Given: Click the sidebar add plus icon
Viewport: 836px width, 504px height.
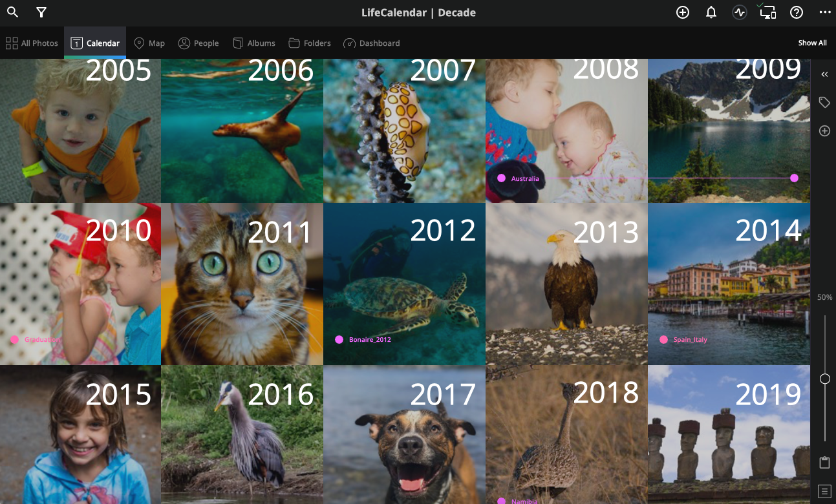Looking at the screenshot, I should tap(824, 131).
